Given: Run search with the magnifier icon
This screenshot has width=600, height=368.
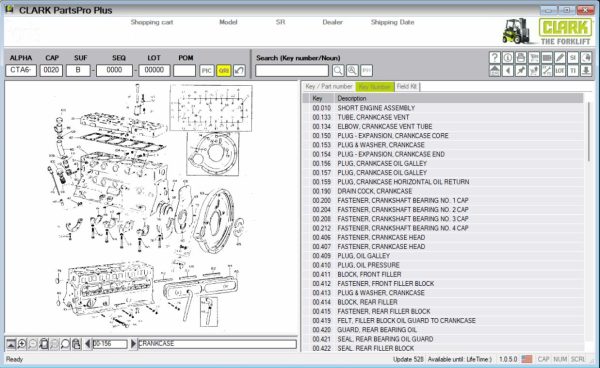Looking at the screenshot, I should [x=338, y=70].
